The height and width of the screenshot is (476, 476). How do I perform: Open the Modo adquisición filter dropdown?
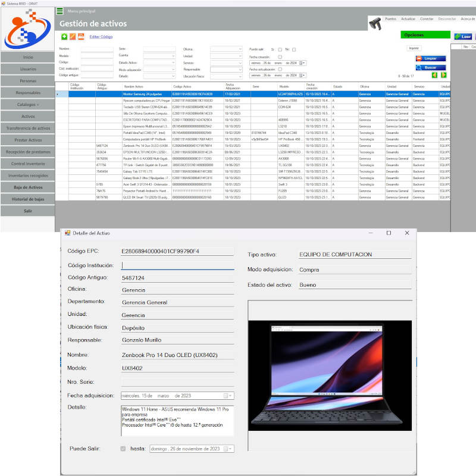[159, 70]
